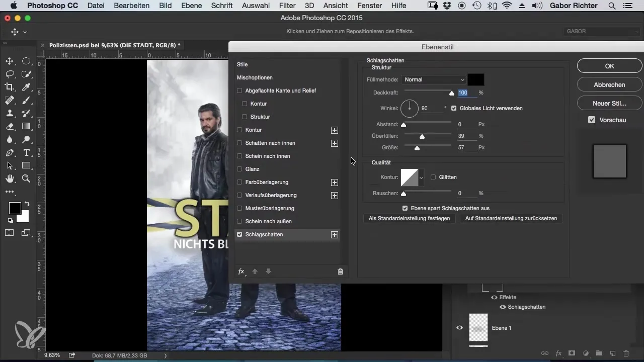The width and height of the screenshot is (644, 362).
Task: Add another Kontur effect with plus icon
Action: (x=335, y=130)
